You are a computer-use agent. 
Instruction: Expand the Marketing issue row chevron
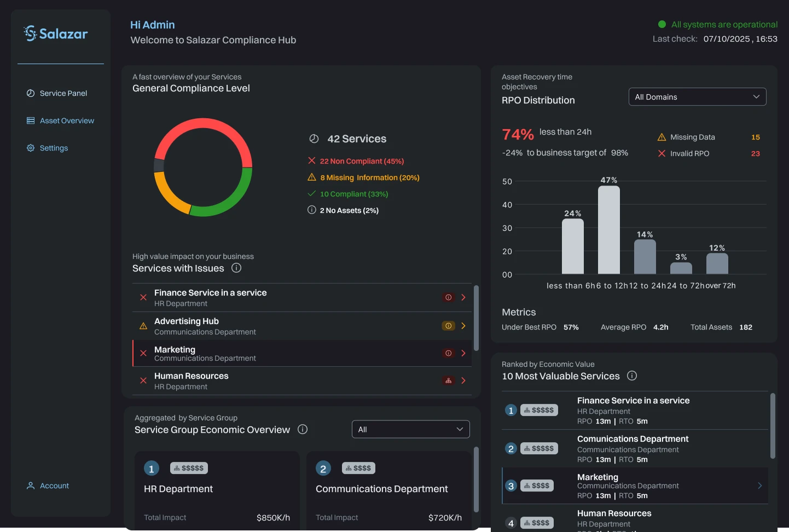click(x=463, y=354)
